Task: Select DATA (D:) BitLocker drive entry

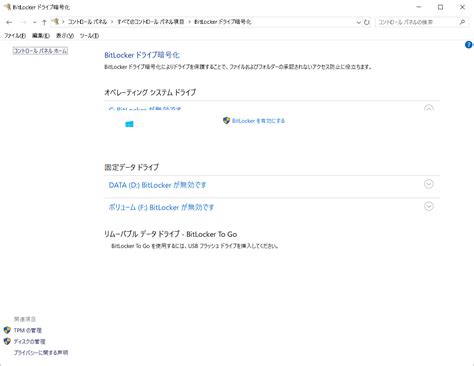Action: tap(157, 185)
